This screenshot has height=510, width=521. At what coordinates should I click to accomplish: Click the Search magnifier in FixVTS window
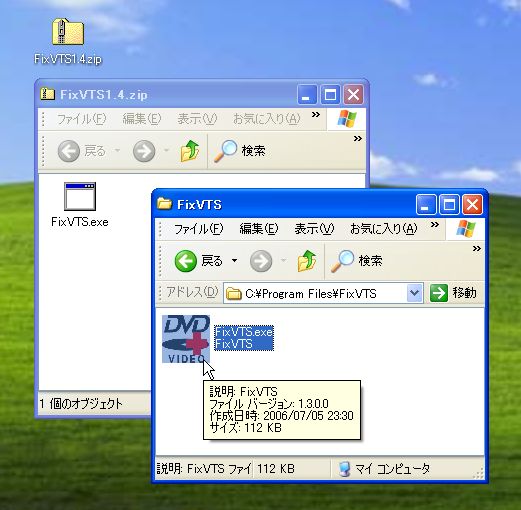342,261
